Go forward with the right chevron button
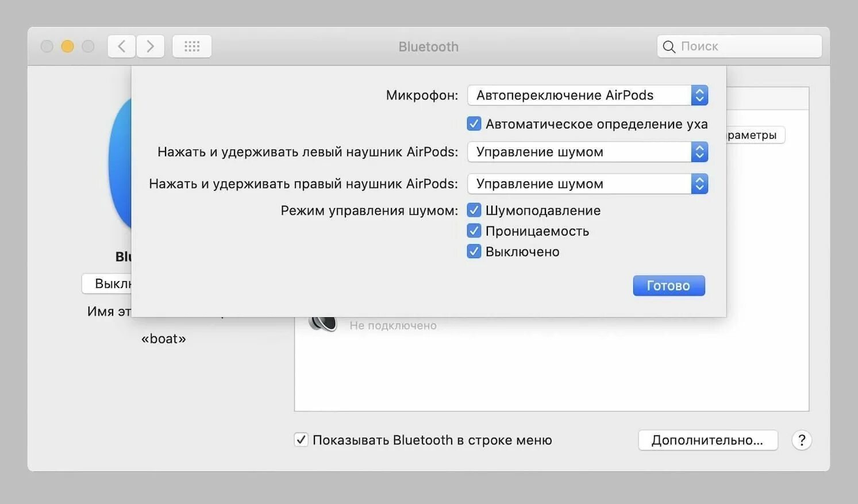This screenshot has width=858, height=504. click(151, 47)
